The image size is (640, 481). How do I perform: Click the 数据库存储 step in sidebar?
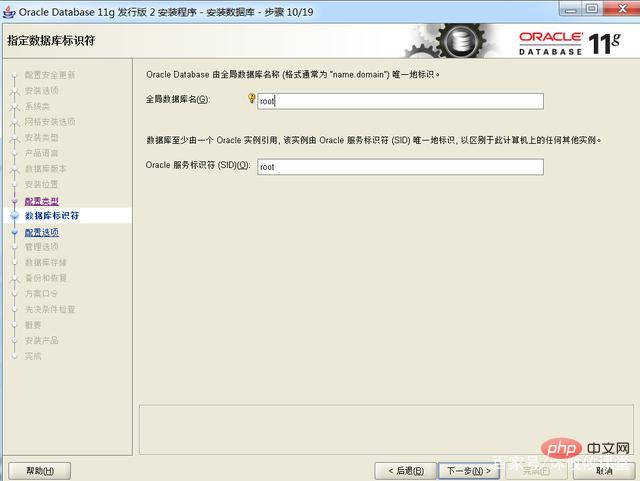pyautogui.click(x=46, y=262)
